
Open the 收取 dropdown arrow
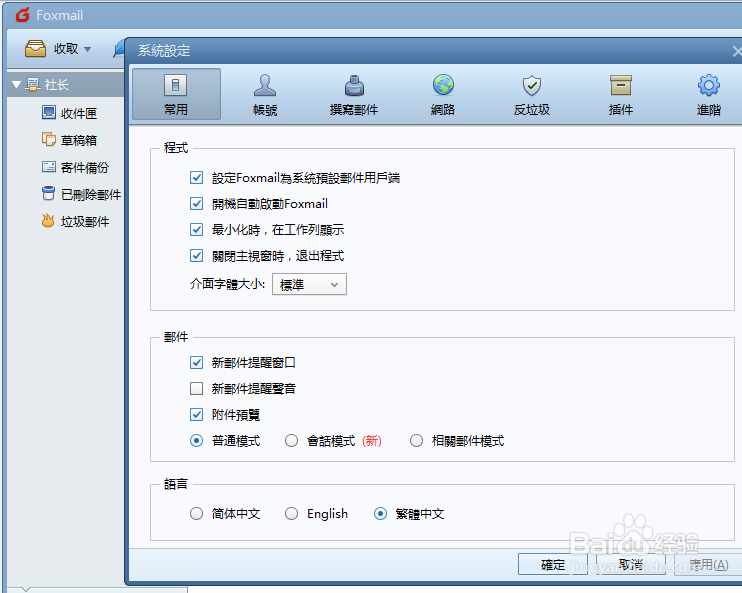point(87,49)
